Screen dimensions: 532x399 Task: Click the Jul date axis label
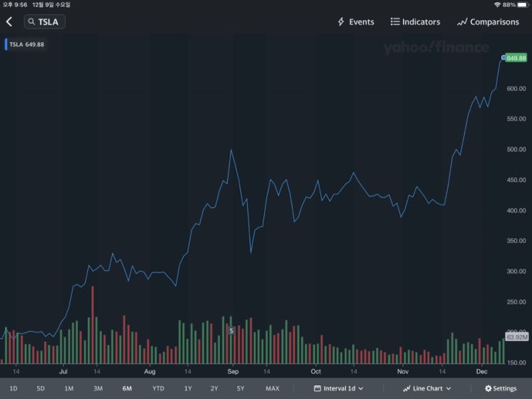click(x=63, y=372)
